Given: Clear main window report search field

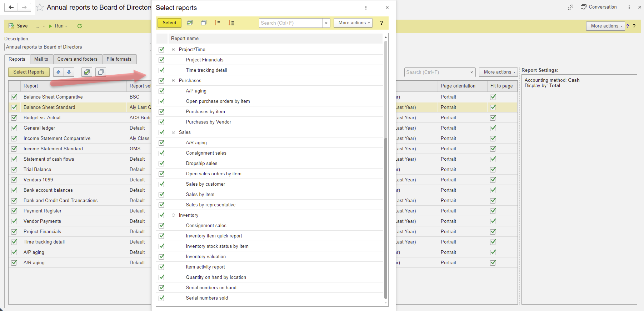Looking at the screenshot, I should point(471,72).
